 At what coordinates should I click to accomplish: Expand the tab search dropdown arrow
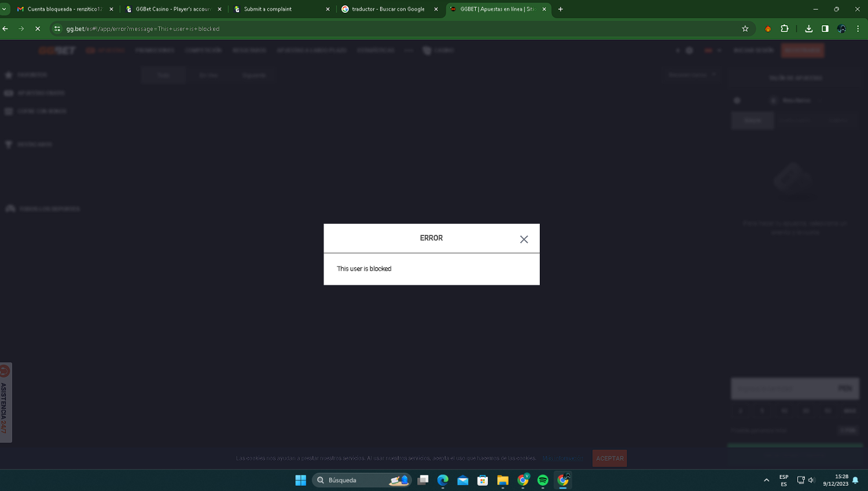click(x=5, y=9)
